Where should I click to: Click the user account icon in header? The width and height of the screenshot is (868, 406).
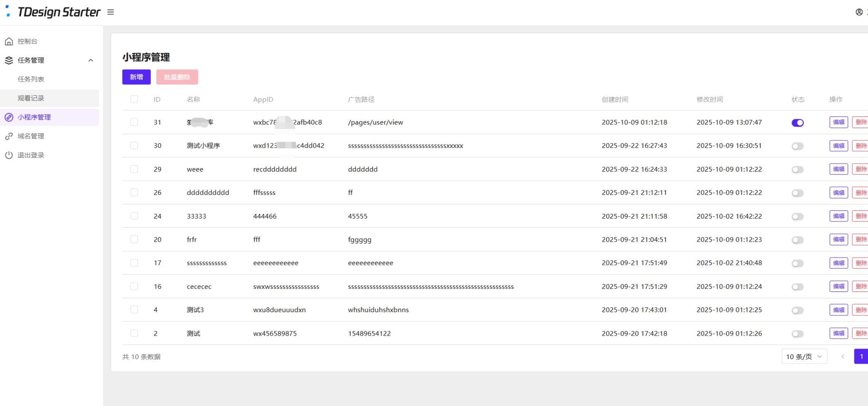click(x=859, y=12)
